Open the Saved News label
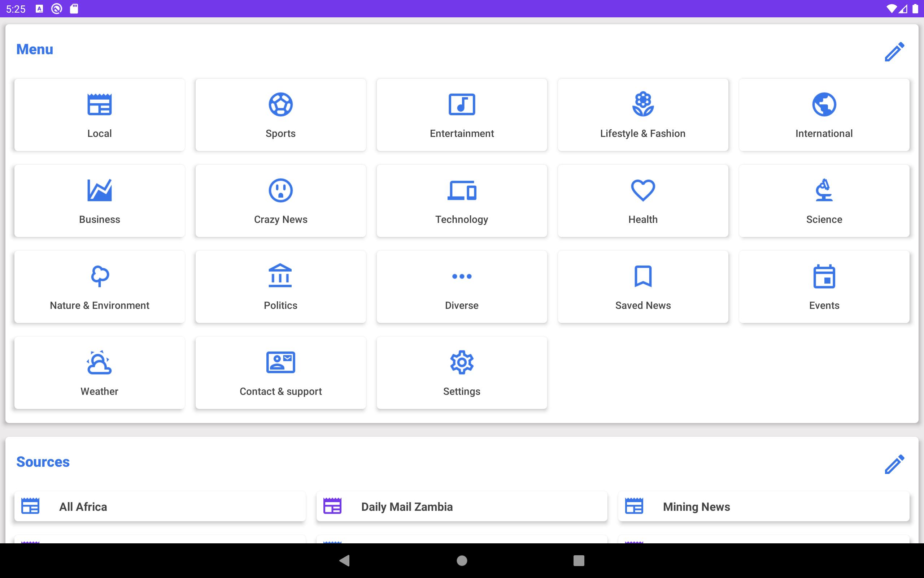This screenshot has width=924, height=578. [x=643, y=306]
